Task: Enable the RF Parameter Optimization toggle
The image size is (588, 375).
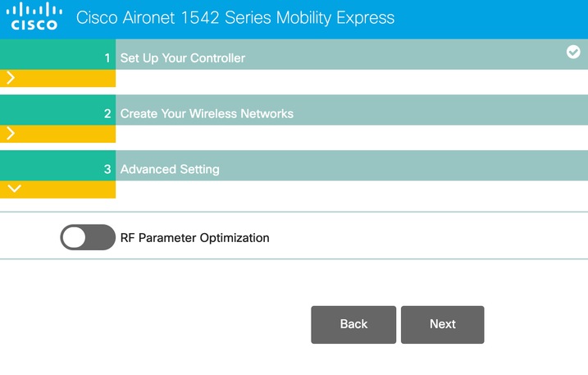Action: point(87,238)
